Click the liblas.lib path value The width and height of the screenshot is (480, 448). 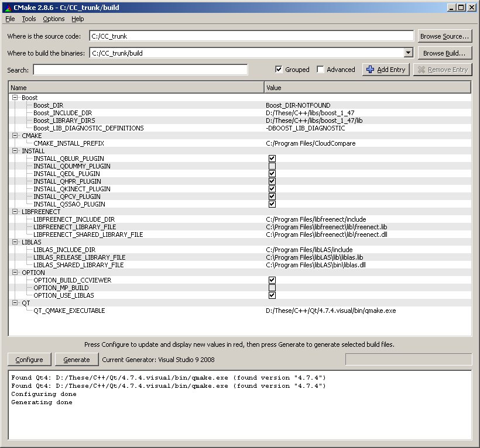(315, 257)
